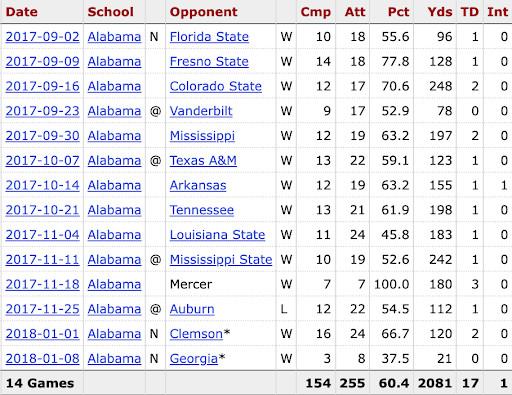Screen dimensions: 512x395
Task: Open the Georgia opponent link
Action: [x=194, y=359]
